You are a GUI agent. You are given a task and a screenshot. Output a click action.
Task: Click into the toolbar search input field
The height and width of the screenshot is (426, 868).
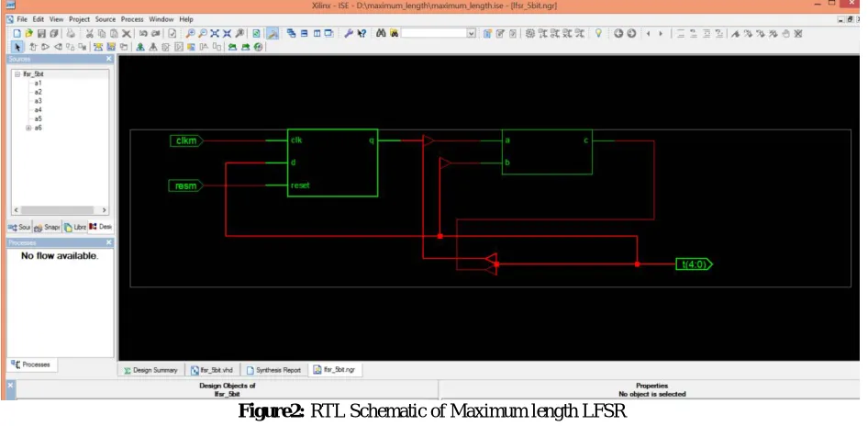[433, 33]
